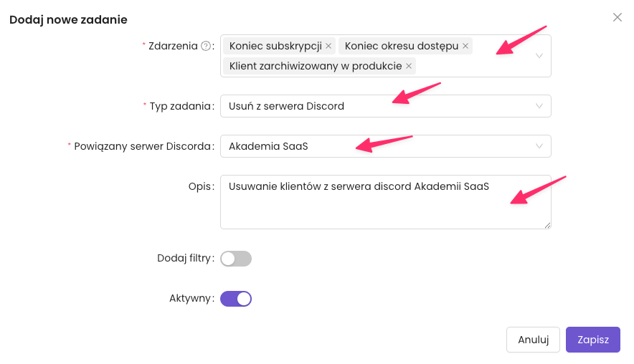The height and width of the screenshot is (364, 634).
Task: Click Zdarzenia dropdown chevron arrow
Action: click(539, 56)
